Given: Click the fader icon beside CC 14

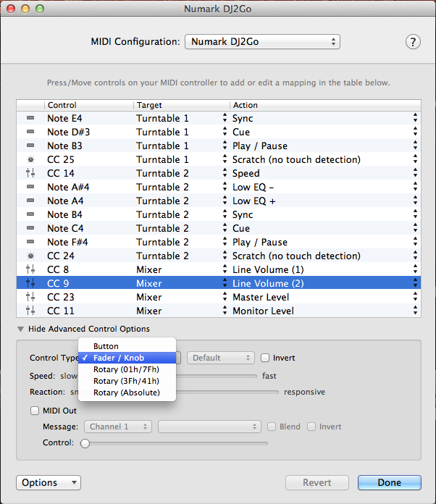Looking at the screenshot, I should coord(30,173).
